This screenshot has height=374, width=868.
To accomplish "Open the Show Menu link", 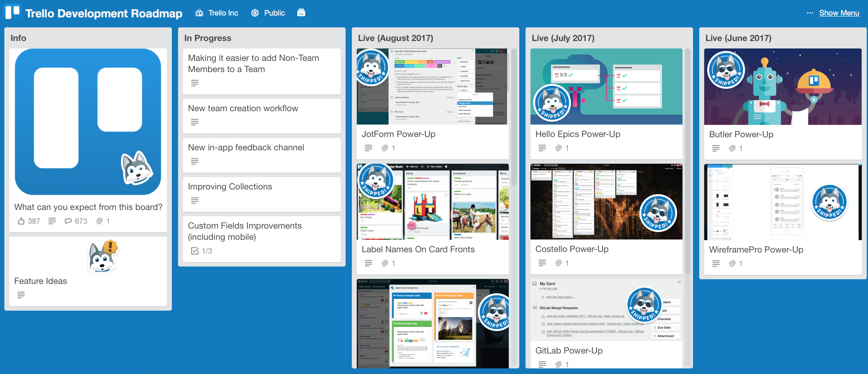I will coord(839,13).
